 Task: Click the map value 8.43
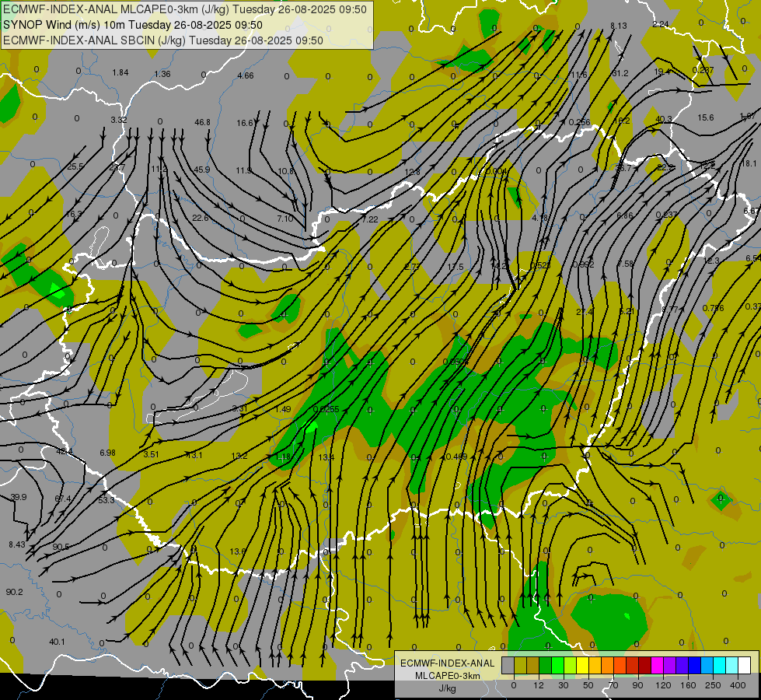tap(17, 545)
